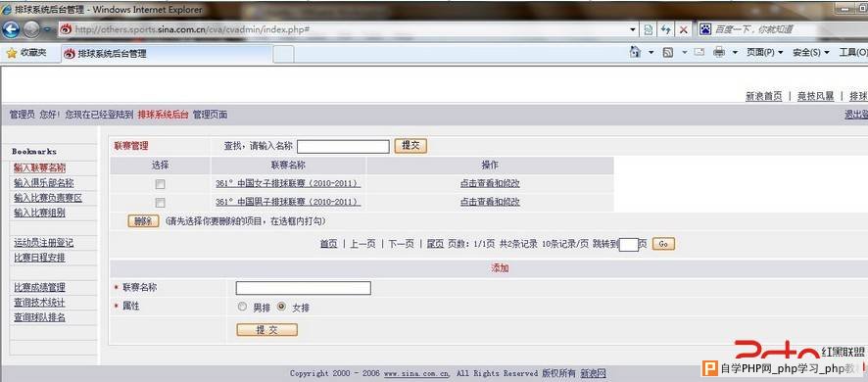The image size is (868, 382).
Task: Open the 新浪首页 link
Action: 764,96
